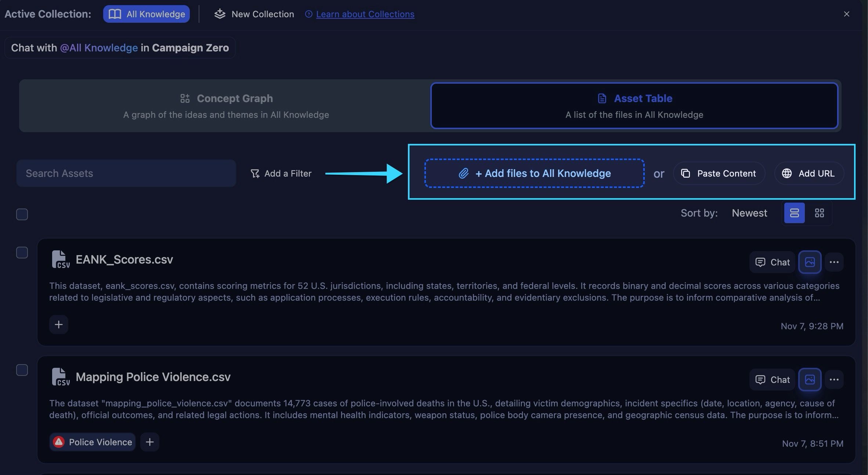Switch to the Asset Table tab
The image size is (868, 475).
[x=634, y=106]
